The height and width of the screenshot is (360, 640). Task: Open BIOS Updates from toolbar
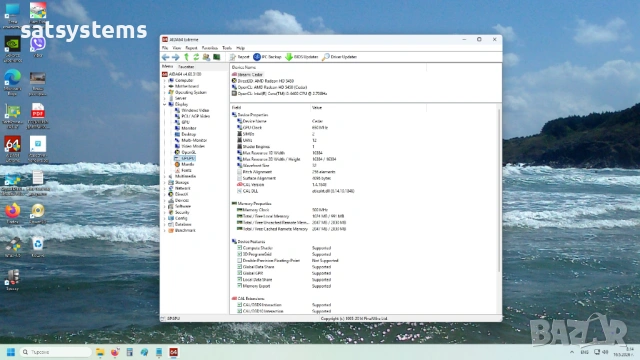pos(302,57)
